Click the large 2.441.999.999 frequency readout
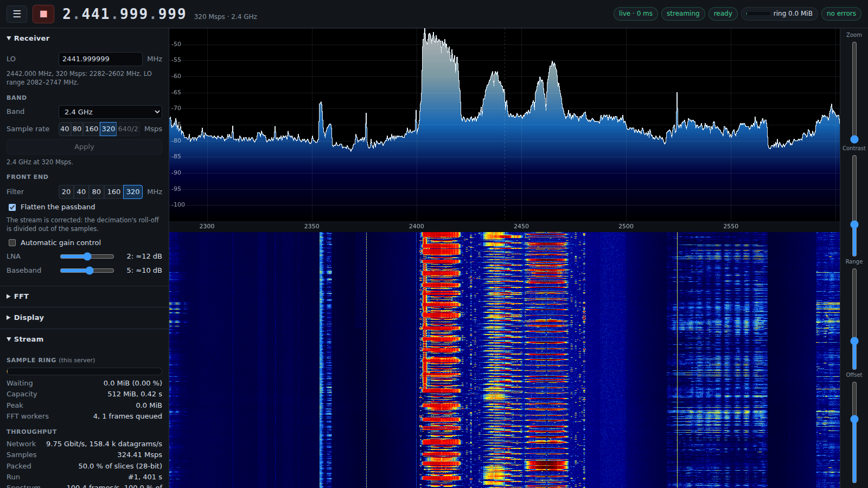 point(124,14)
